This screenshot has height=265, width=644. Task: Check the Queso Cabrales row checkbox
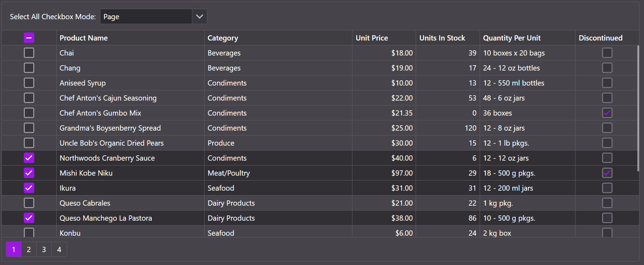click(29, 203)
